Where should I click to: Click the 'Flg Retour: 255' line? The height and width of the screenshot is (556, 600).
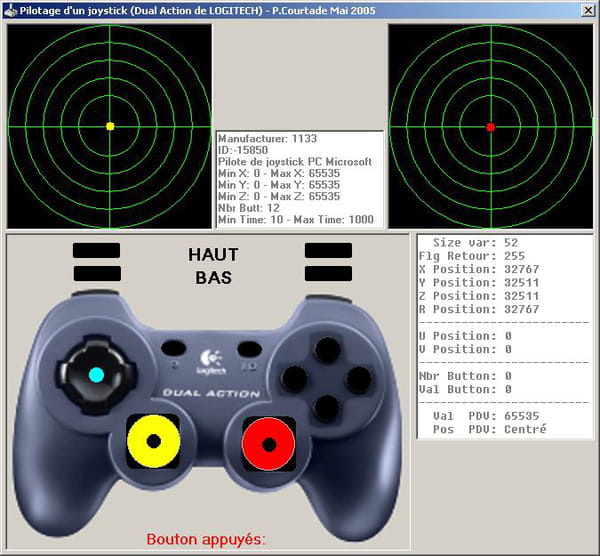point(472,256)
